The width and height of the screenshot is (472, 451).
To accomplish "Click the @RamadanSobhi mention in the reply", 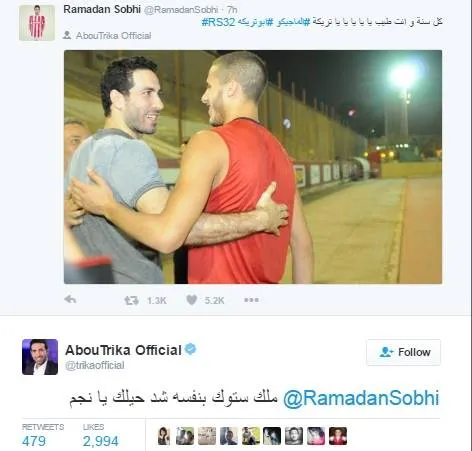I will pos(361,398).
